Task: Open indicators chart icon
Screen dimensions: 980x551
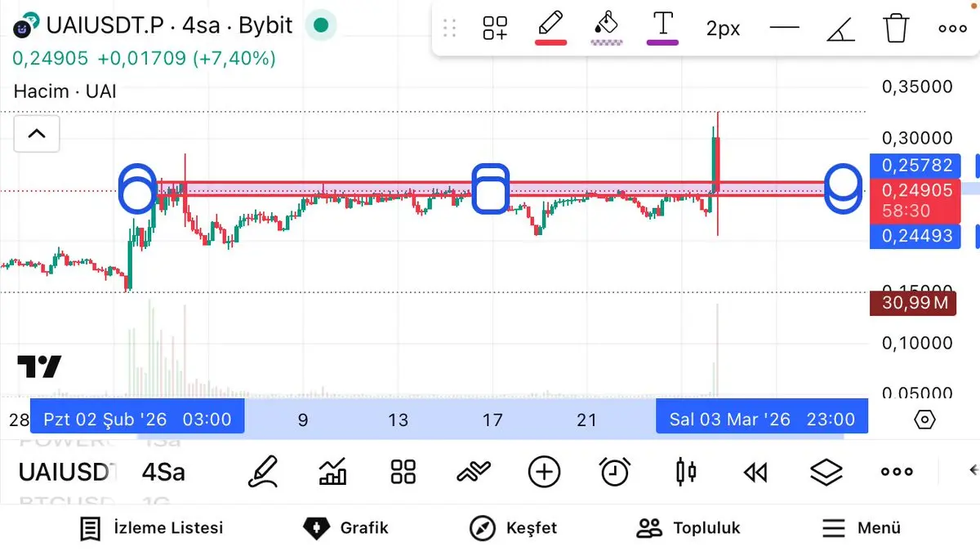Action: point(332,471)
